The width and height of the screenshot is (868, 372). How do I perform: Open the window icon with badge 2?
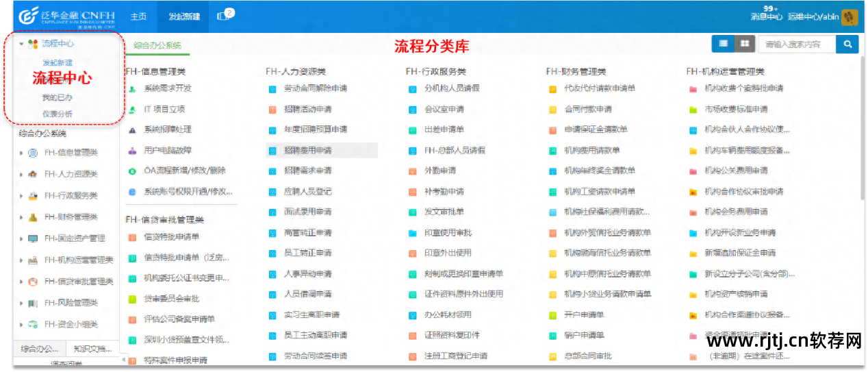[225, 15]
